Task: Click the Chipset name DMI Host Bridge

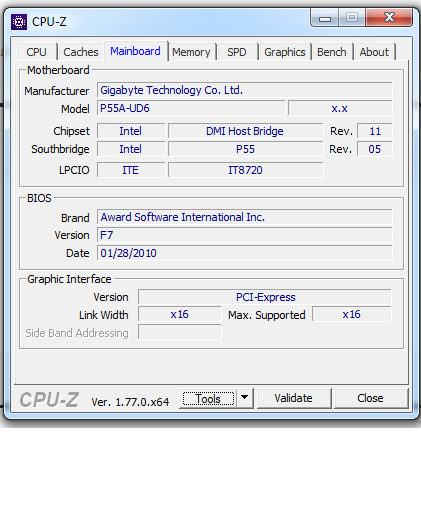Action: (245, 131)
